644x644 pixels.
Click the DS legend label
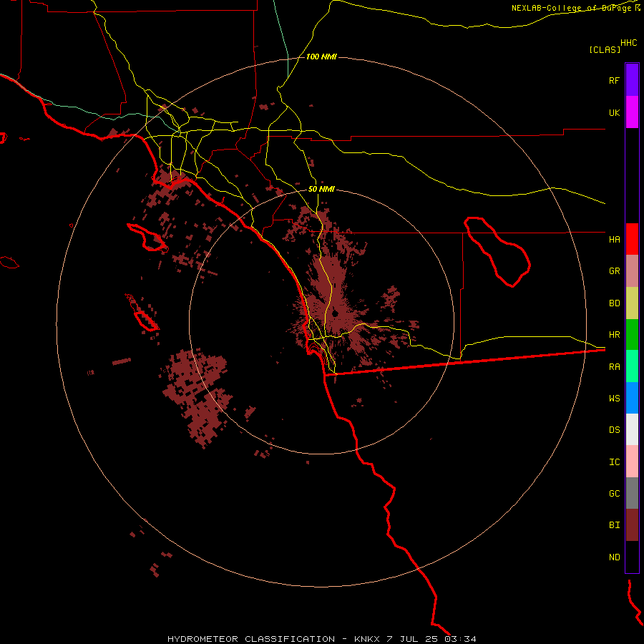614,430
